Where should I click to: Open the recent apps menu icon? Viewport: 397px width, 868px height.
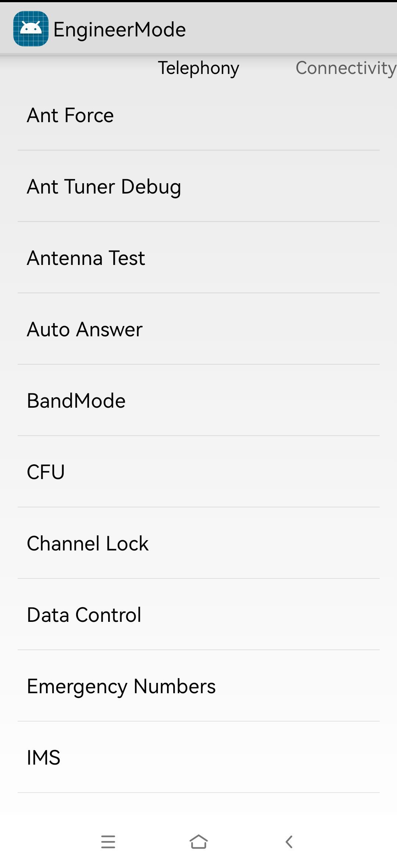(108, 842)
